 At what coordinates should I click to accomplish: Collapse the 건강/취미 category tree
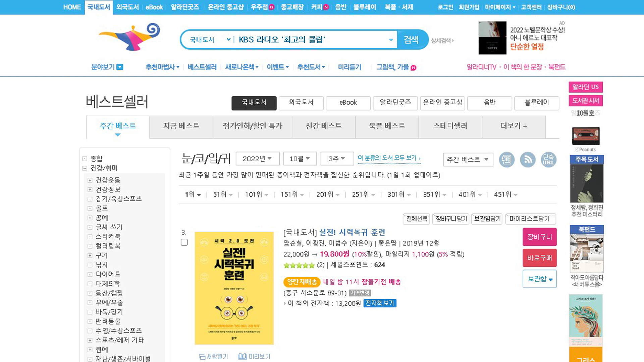click(85, 168)
